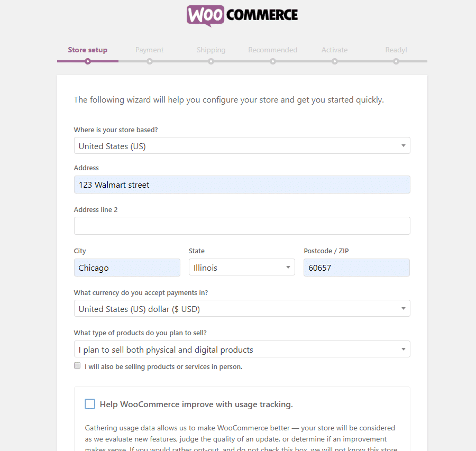Click the Store setup tab label

click(87, 50)
